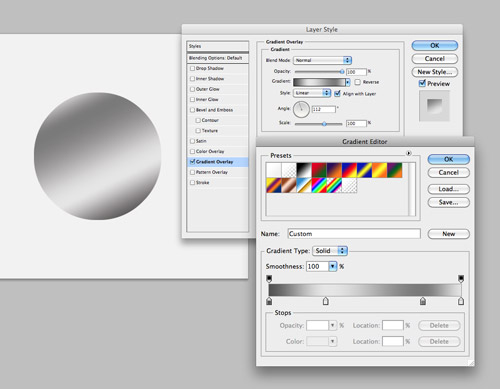Viewport: 500px width, 389px height.
Task: Select the left opacity stop above gradient bar
Action: pos(269,279)
